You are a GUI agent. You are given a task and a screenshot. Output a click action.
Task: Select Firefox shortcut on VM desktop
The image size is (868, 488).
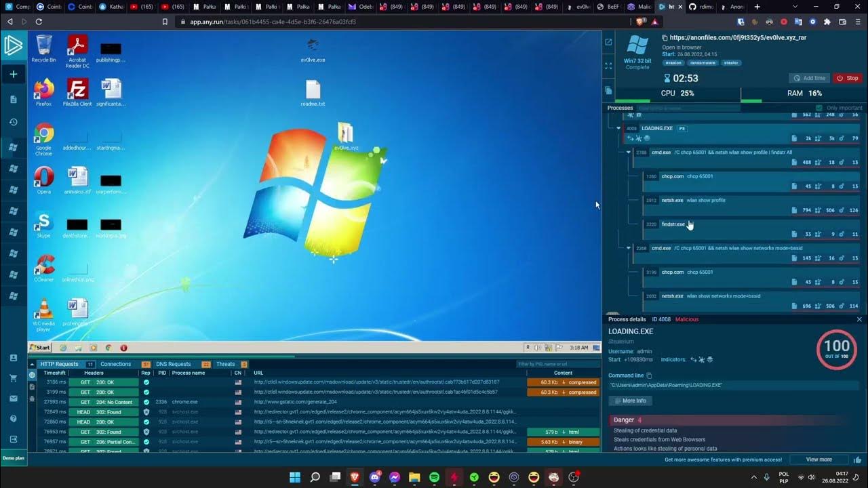click(43, 93)
